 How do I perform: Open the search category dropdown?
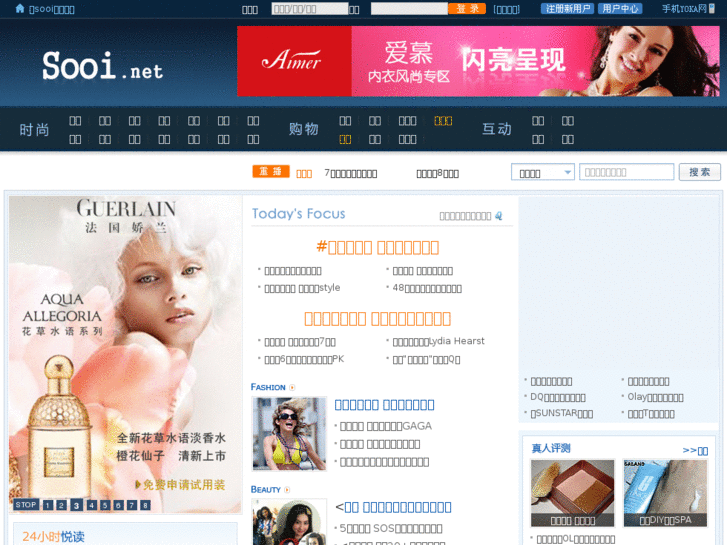coord(543,172)
